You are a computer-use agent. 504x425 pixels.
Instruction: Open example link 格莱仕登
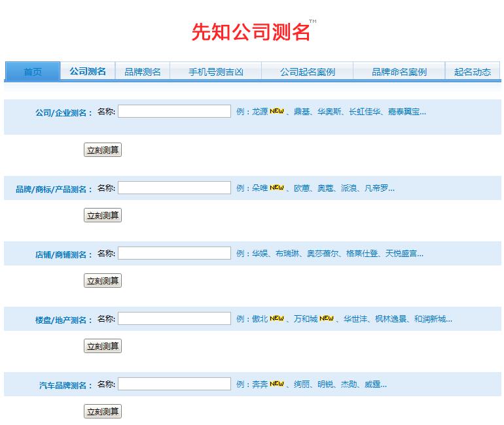click(362, 253)
